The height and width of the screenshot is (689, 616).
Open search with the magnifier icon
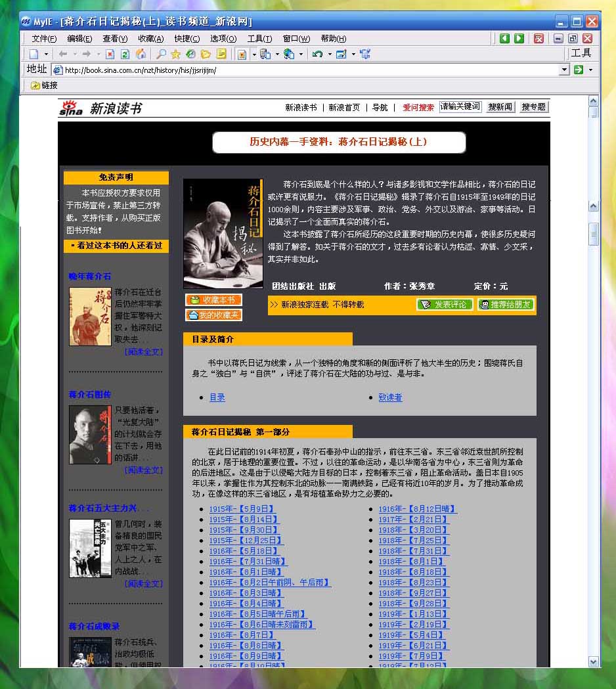[x=162, y=54]
